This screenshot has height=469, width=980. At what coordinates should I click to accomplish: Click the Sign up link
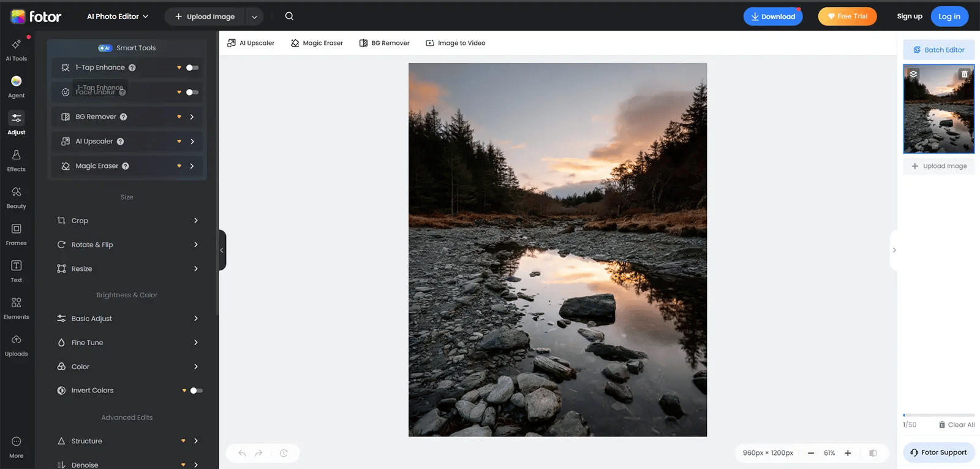click(x=910, y=17)
